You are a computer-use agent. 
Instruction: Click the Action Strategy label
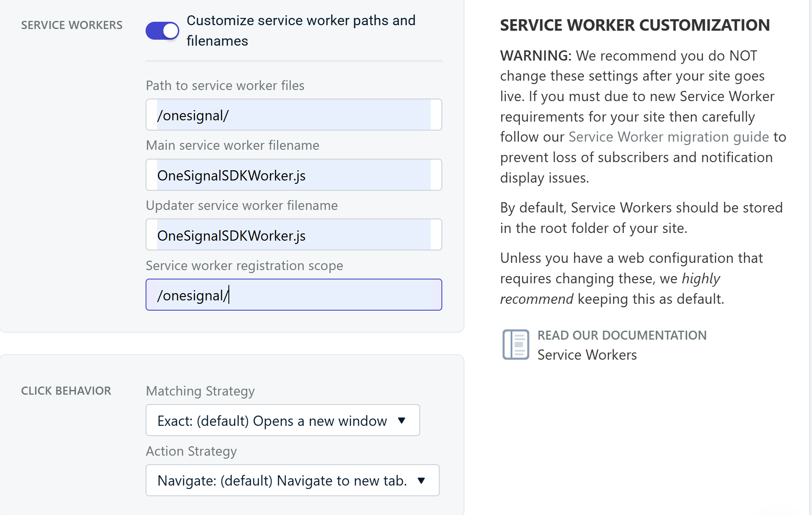(191, 451)
